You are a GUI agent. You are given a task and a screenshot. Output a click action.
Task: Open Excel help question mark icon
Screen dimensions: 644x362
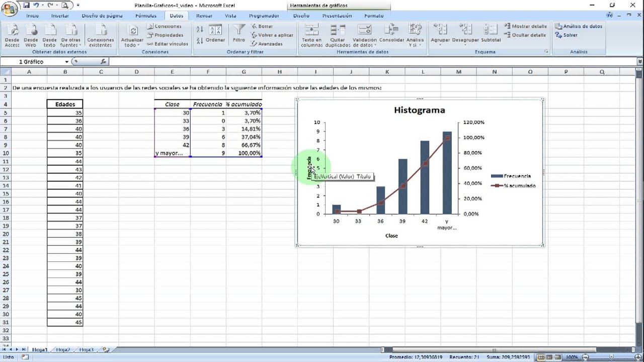[x=610, y=15]
